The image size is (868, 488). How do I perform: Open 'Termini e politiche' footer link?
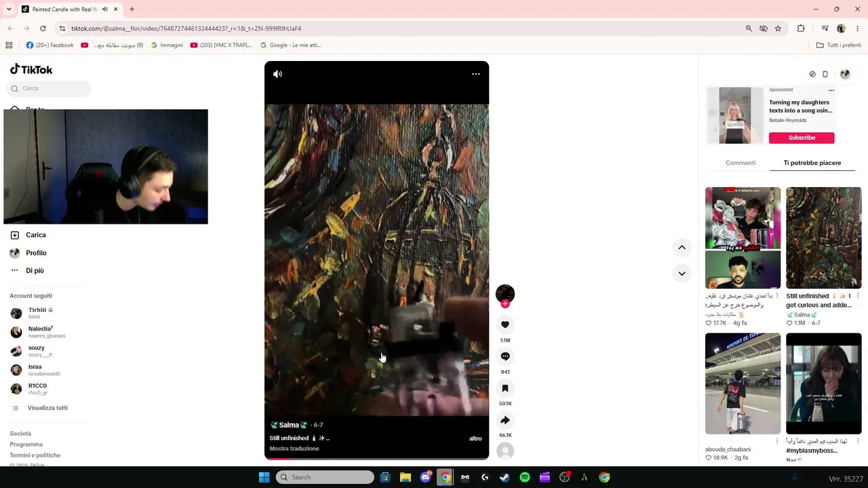(x=35, y=455)
